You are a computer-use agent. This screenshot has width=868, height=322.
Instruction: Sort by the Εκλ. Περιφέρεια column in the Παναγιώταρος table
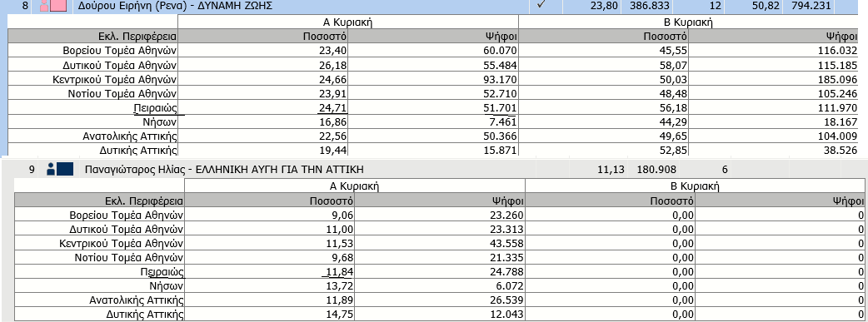(x=100, y=201)
